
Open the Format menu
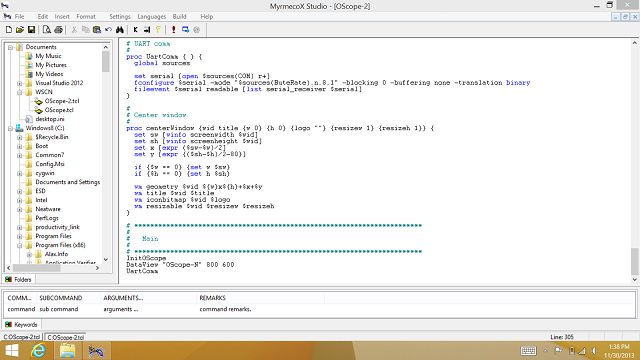click(x=86, y=16)
